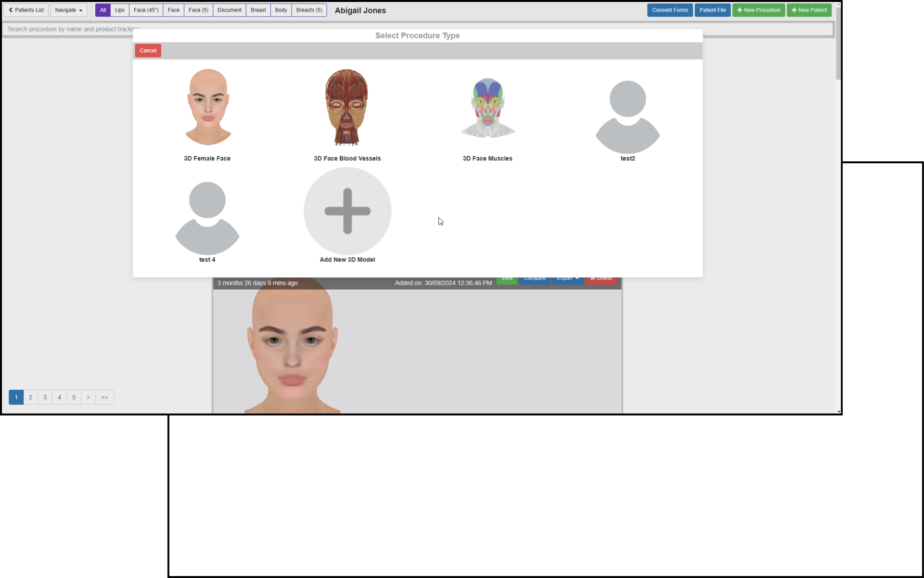924x578 pixels.
Task: Switch to the Lips filter tab
Action: click(x=119, y=10)
